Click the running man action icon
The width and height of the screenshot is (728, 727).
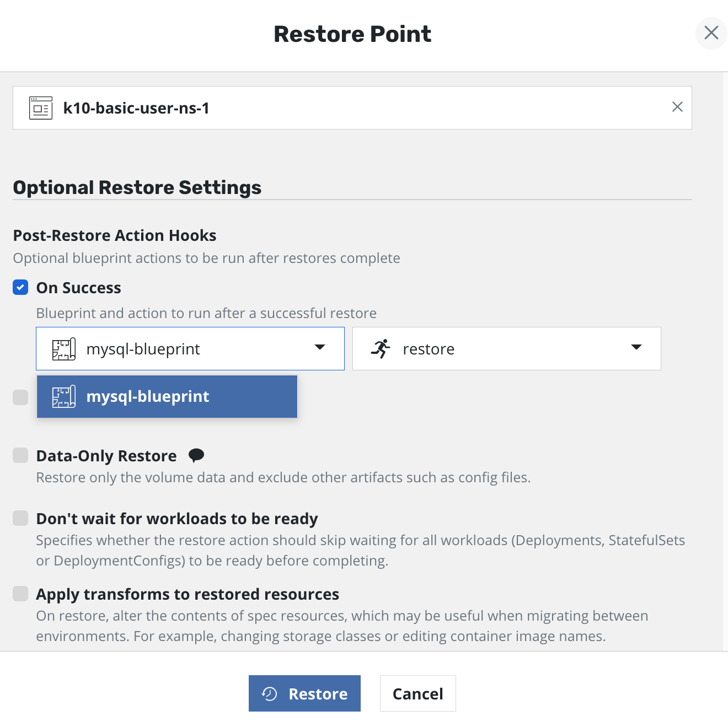point(381,349)
